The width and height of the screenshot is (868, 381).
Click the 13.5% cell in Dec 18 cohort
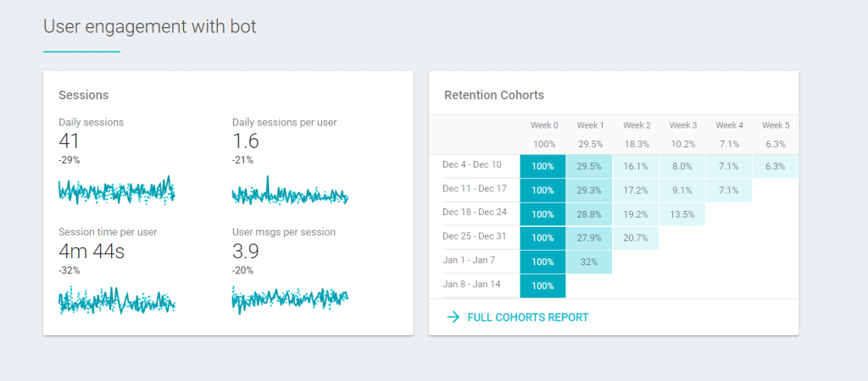[682, 215]
